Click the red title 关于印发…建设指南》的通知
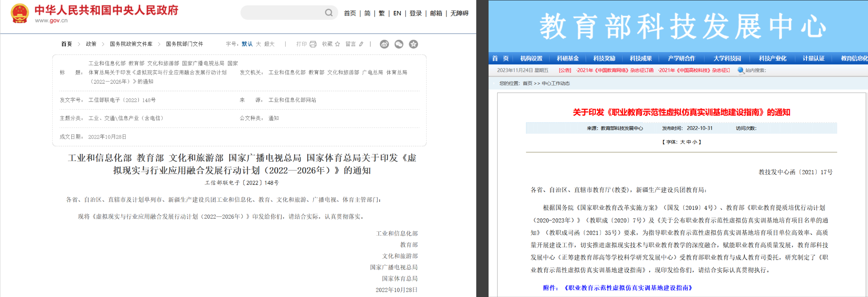 coord(681,112)
